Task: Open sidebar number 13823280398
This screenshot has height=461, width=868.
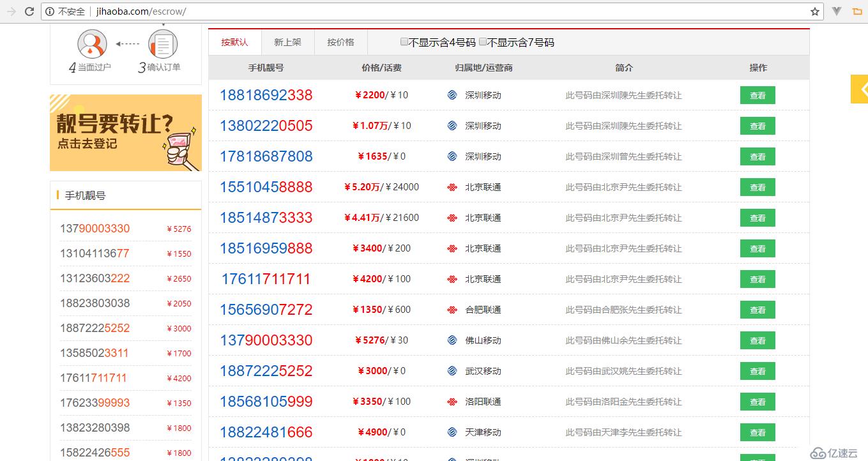Action: (x=95, y=428)
